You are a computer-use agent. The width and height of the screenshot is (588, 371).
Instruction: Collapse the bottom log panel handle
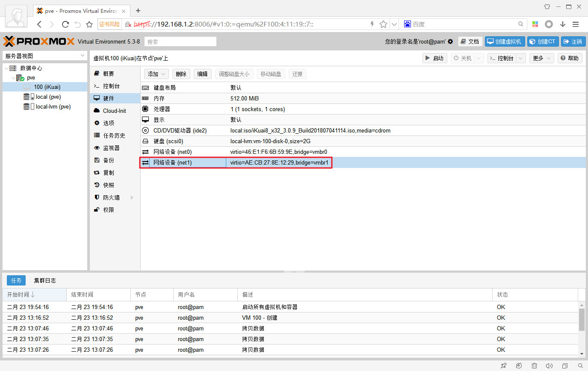(294, 272)
